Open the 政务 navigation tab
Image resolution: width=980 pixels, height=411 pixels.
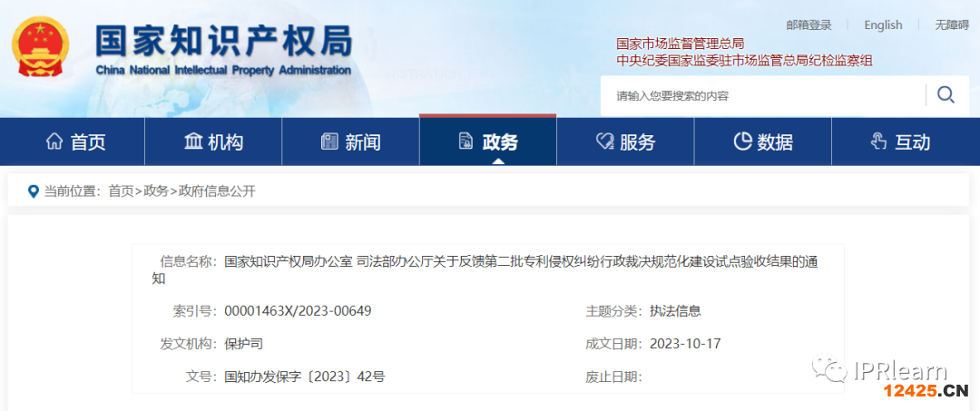(488, 142)
